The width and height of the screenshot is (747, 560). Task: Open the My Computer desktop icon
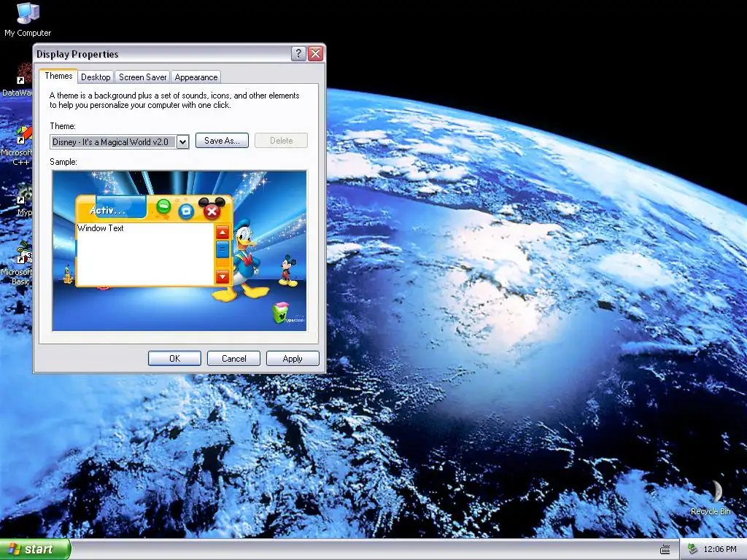coord(28,19)
